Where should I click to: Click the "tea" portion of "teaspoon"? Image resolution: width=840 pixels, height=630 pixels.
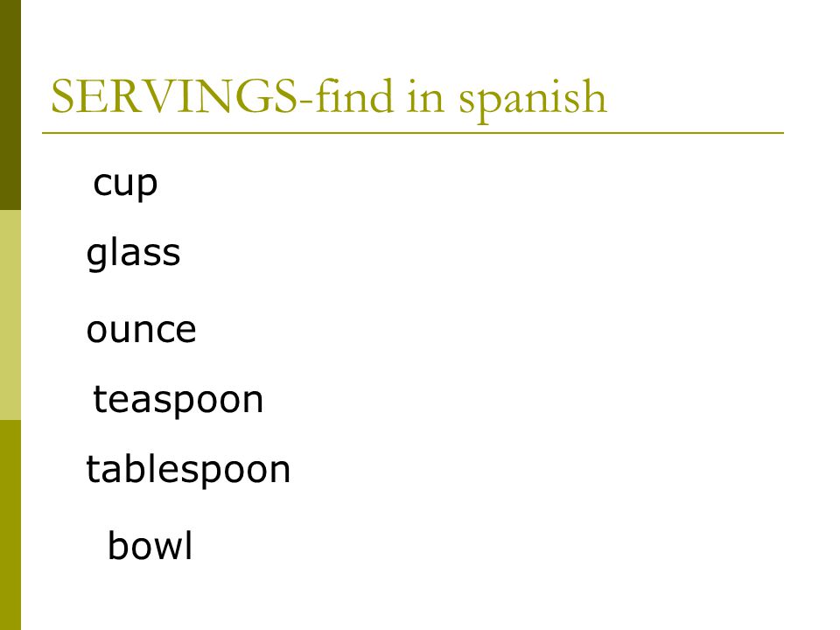click(120, 399)
